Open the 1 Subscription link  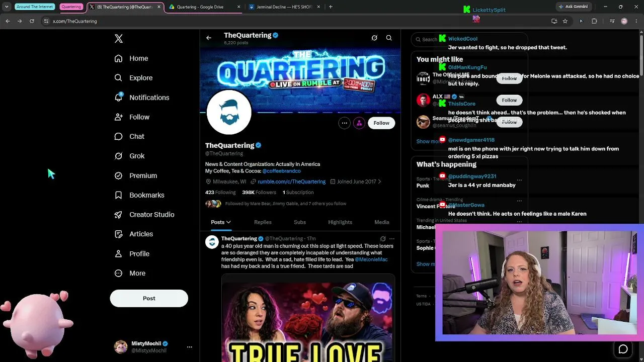click(298, 193)
